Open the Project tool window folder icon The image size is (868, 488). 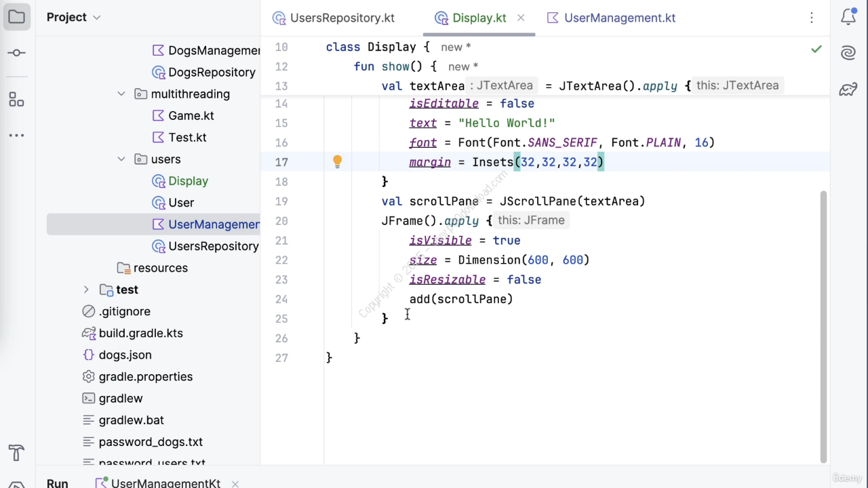click(17, 18)
